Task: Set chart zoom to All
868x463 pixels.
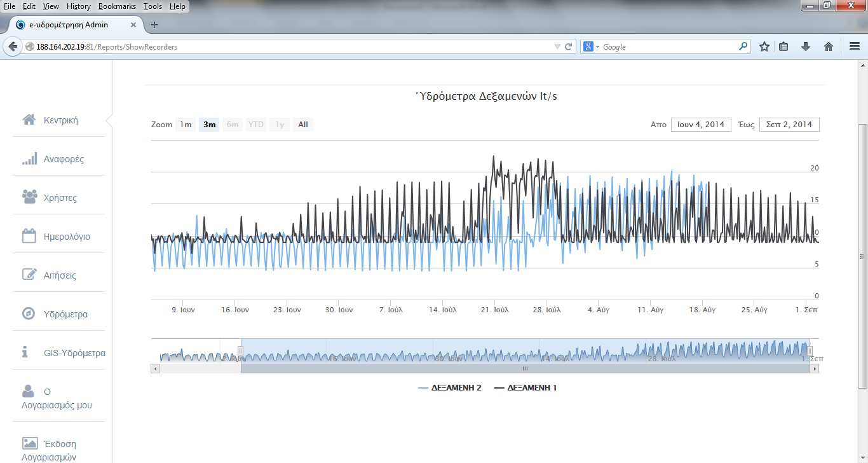Action: pyautogui.click(x=303, y=125)
